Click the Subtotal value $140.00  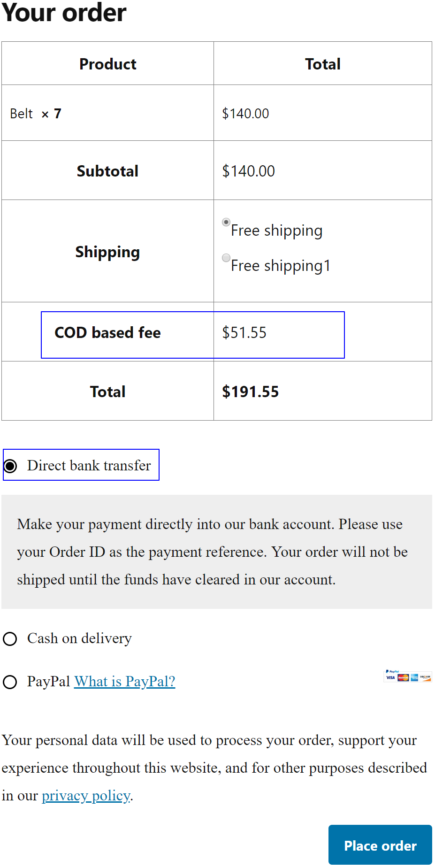pos(249,170)
